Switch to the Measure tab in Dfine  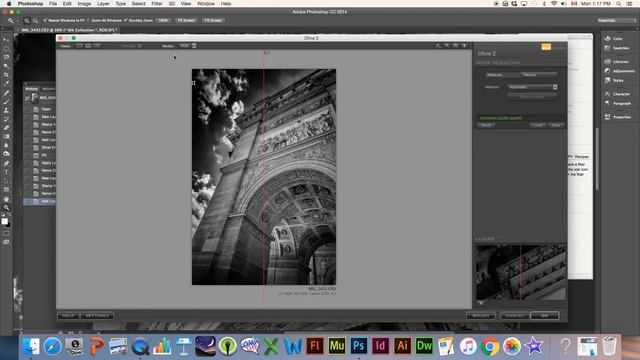pos(495,75)
